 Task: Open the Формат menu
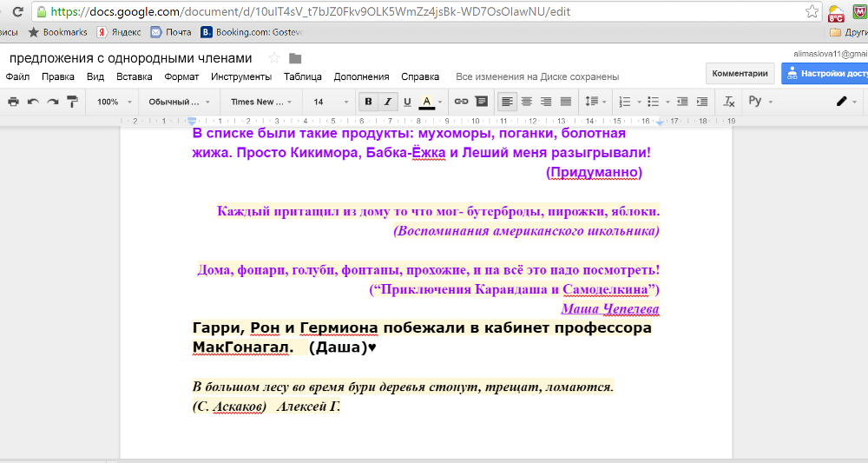tap(181, 76)
